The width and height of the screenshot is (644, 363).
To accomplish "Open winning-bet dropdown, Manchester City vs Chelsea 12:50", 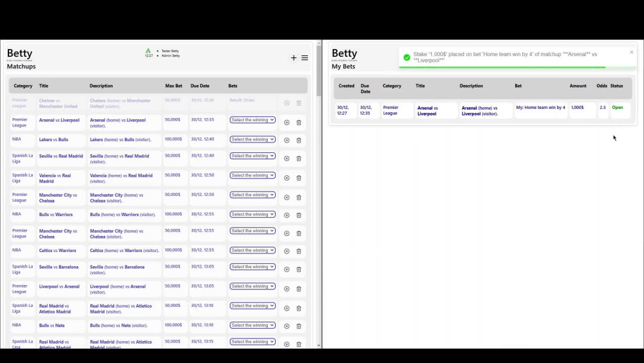I will [252, 195].
